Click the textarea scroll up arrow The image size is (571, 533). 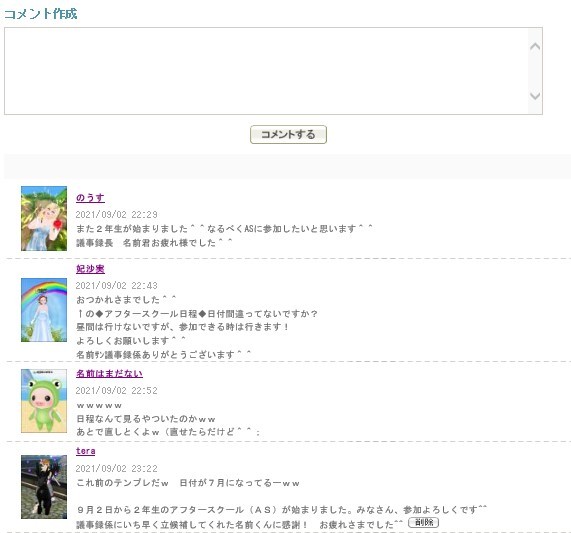(535, 46)
